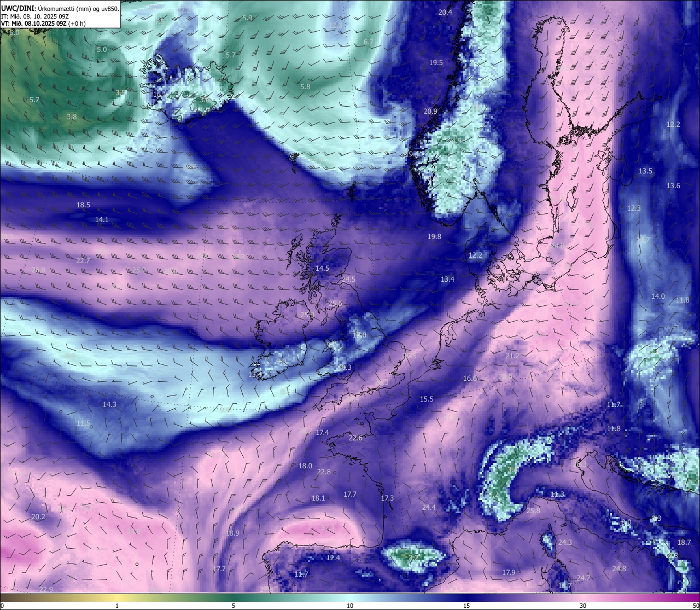Click the 5.8 value in the Norwegian Sea
The width and height of the screenshot is (700, 610).
click(305, 86)
